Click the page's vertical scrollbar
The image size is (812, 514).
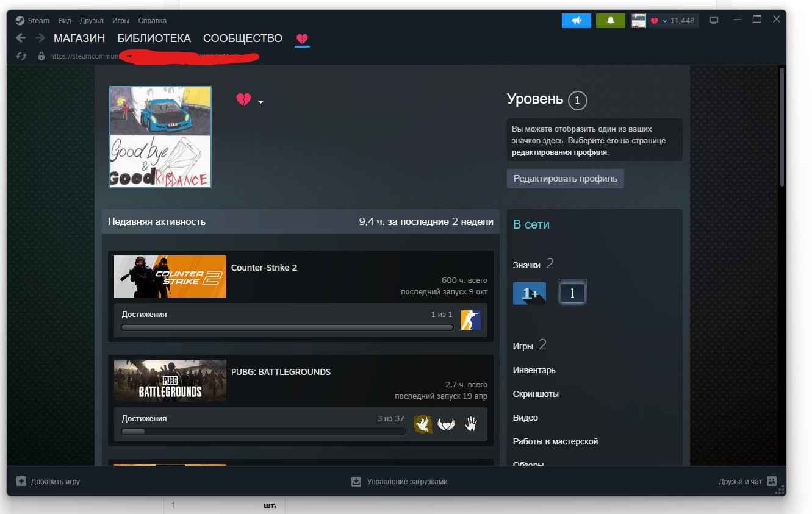pos(782,127)
